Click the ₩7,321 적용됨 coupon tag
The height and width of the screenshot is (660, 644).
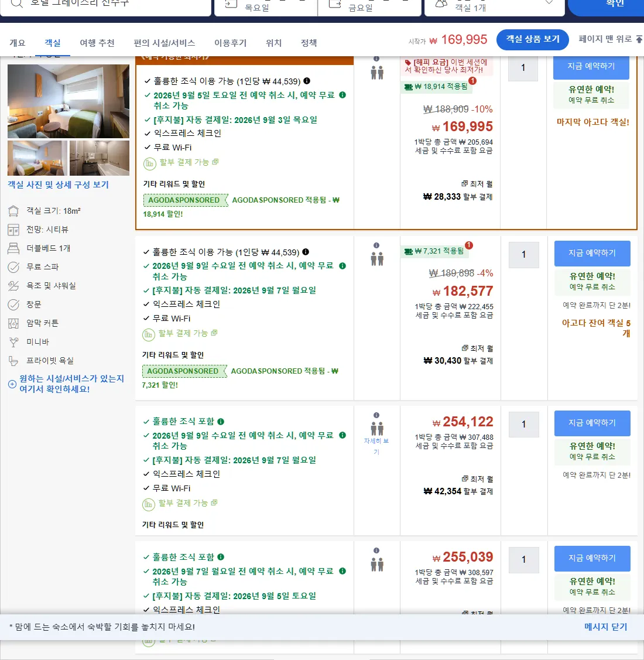click(x=435, y=251)
